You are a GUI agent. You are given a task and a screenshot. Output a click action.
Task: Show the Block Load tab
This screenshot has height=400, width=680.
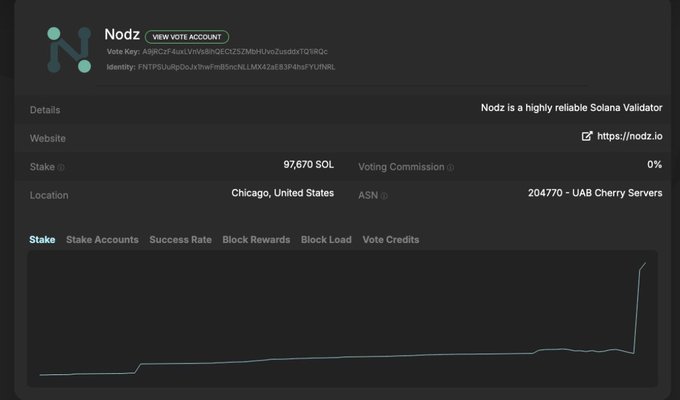326,239
